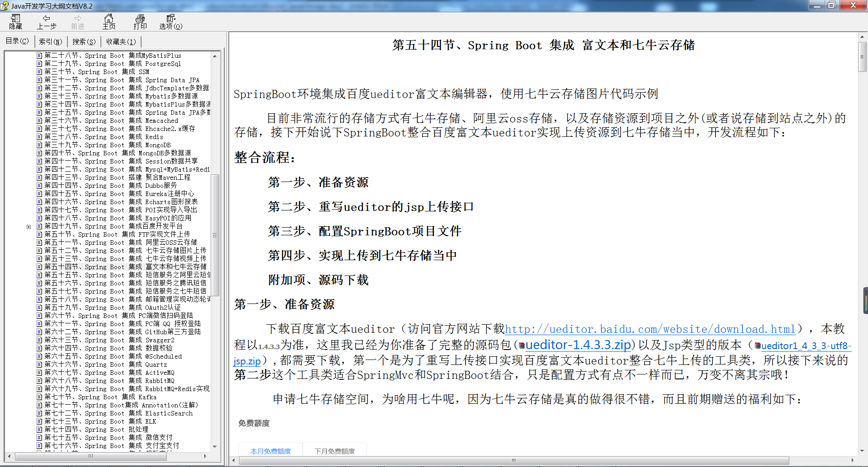Click page icon for 第三十一节 Spring Data JPA
The width and height of the screenshot is (868, 467).
(39, 80)
